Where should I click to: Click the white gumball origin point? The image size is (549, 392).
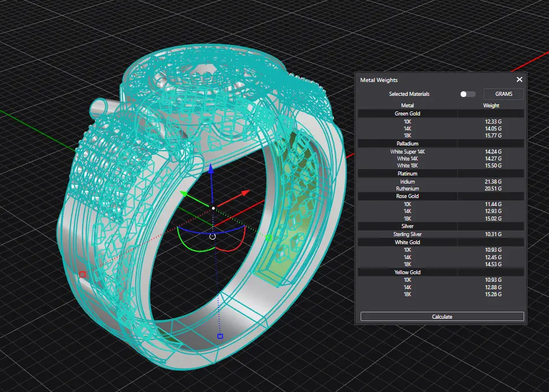(214, 208)
